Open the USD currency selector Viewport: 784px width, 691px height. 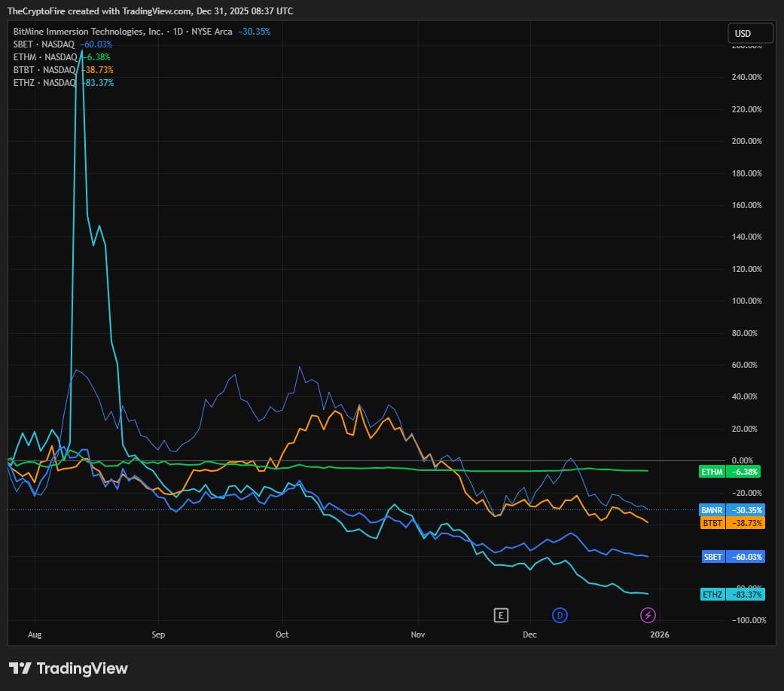click(750, 34)
